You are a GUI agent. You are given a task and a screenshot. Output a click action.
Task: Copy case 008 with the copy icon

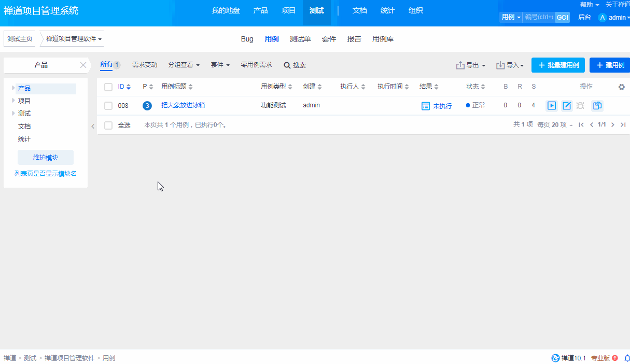click(597, 106)
